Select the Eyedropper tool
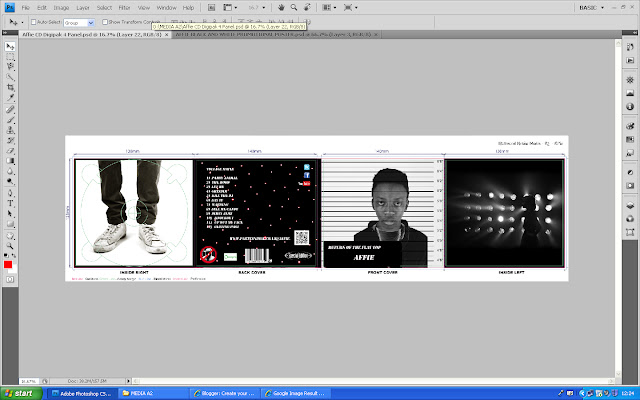 [10, 97]
